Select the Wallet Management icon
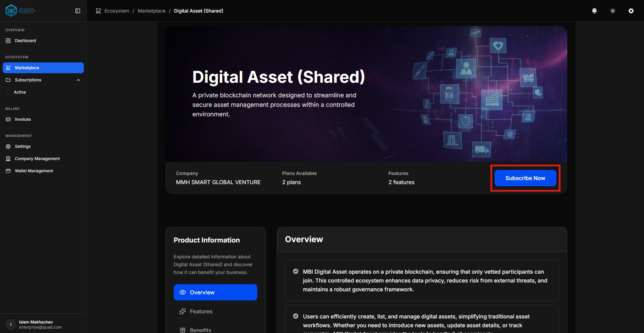Image resolution: width=644 pixels, height=333 pixels. tap(8, 171)
